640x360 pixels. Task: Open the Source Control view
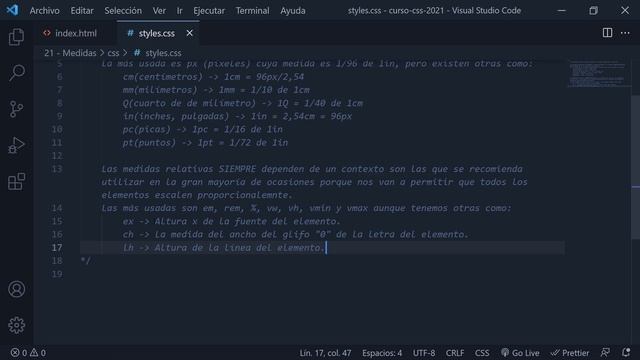[16, 109]
